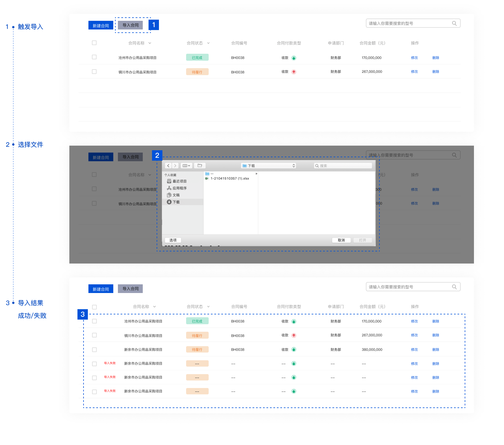Click the green down-arrow icon in 触发导入 沧州市 row
This screenshot has width=504, height=445.
click(294, 58)
